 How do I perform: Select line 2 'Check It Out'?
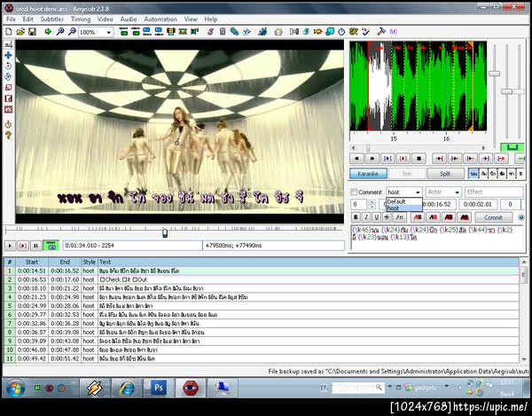click(262, 279)
